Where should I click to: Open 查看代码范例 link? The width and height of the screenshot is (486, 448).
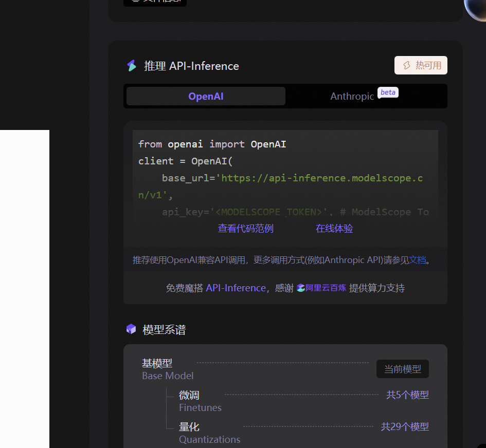pos(245,229)
